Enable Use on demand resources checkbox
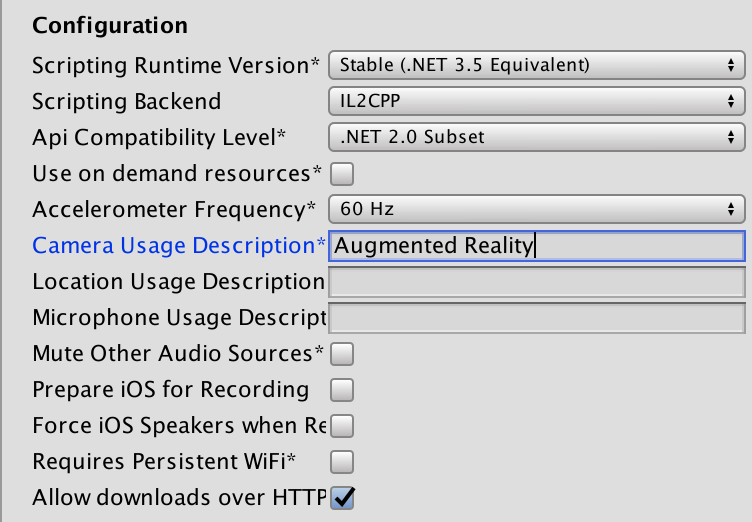Screen dimensions: 752x522 [x=342, y=174]
